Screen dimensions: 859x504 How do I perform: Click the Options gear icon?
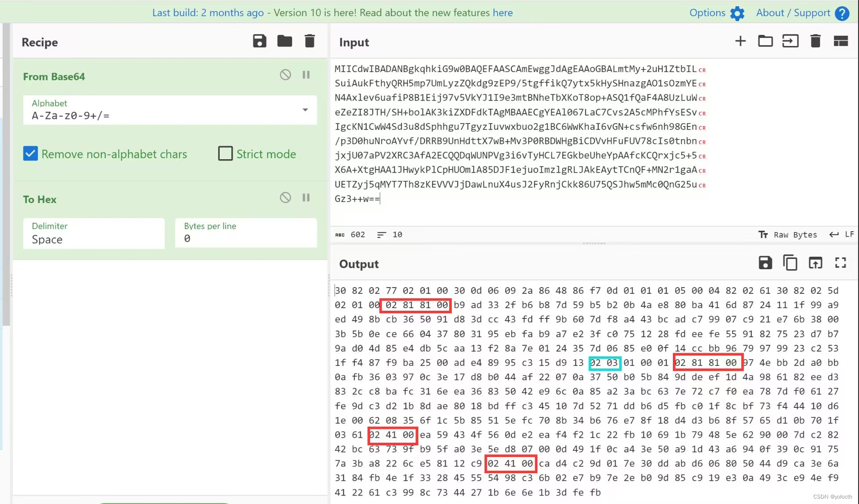(x=737, y=13)
